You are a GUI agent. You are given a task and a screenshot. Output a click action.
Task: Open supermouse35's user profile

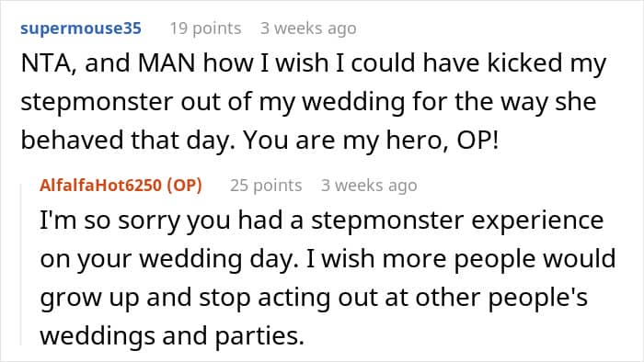pyautogui.click(x=81, y=28)
